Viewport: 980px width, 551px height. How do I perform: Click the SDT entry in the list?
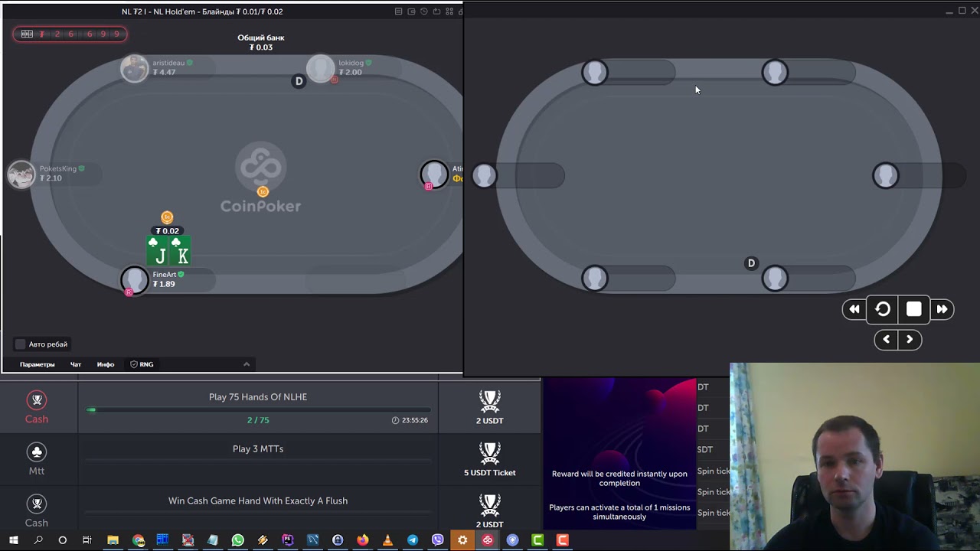[x=705, y=450]
